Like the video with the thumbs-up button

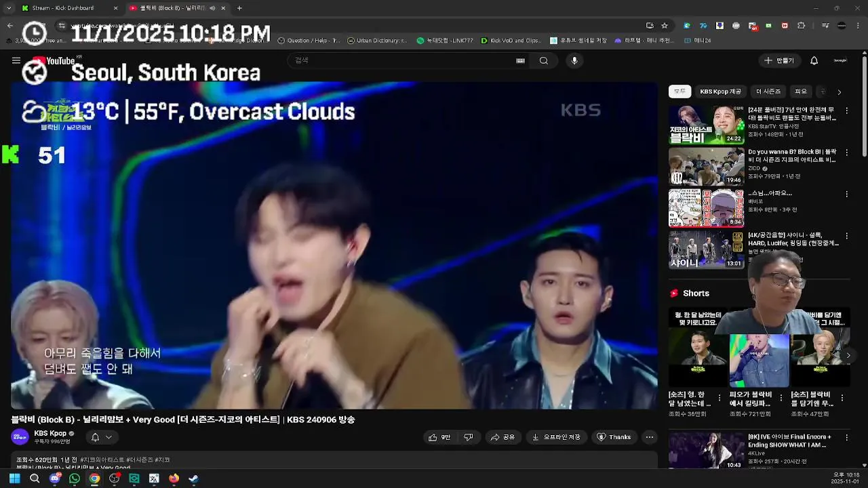point(439,437)
